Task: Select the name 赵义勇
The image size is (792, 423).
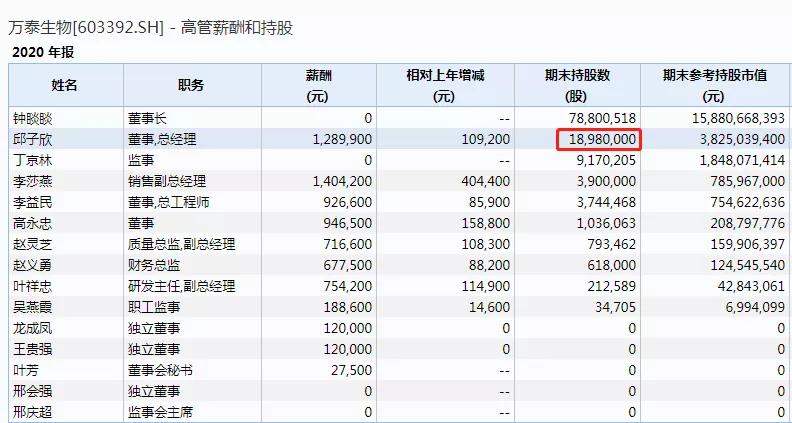Action: point(33,265)
